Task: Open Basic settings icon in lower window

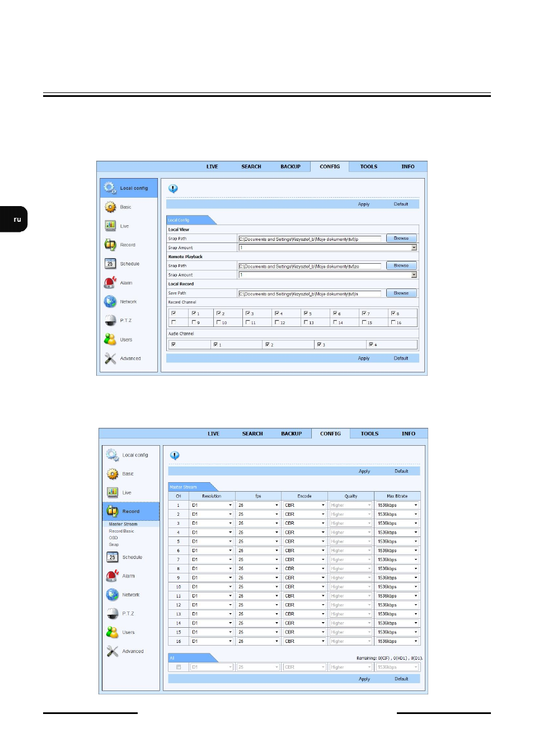Action: pyautogui.click(x=113, y=474)
